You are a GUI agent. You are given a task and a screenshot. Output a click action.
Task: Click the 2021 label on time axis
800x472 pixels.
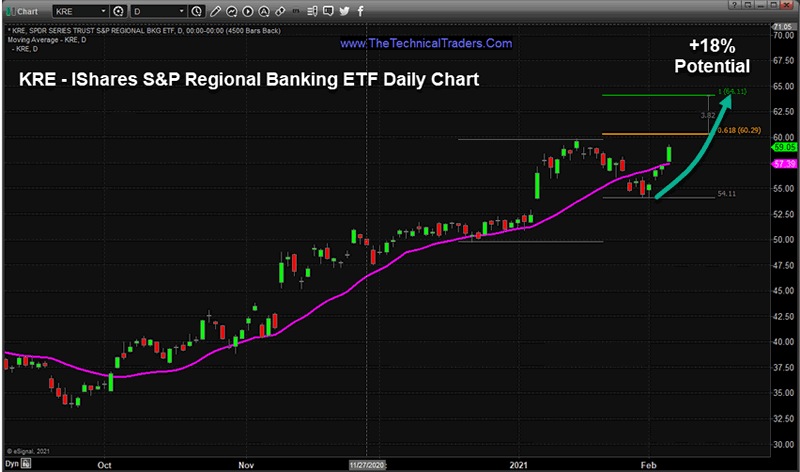pyautogui.click(x=518, y=465)
